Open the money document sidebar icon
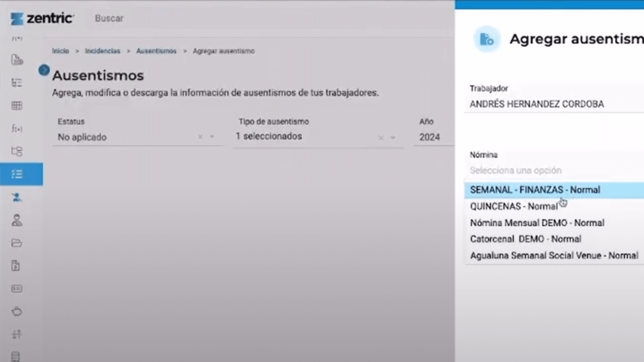 pyautogui.click(x=16, y=266)
